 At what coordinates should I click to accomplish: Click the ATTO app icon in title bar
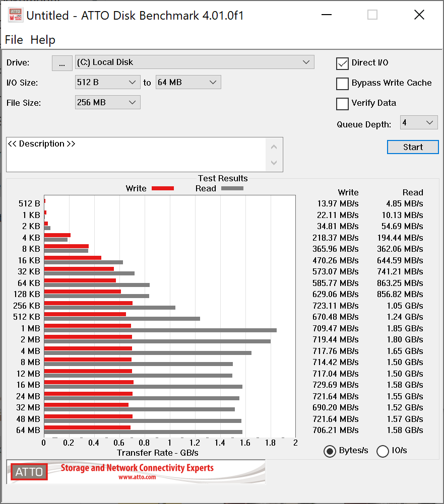(15, 15)
